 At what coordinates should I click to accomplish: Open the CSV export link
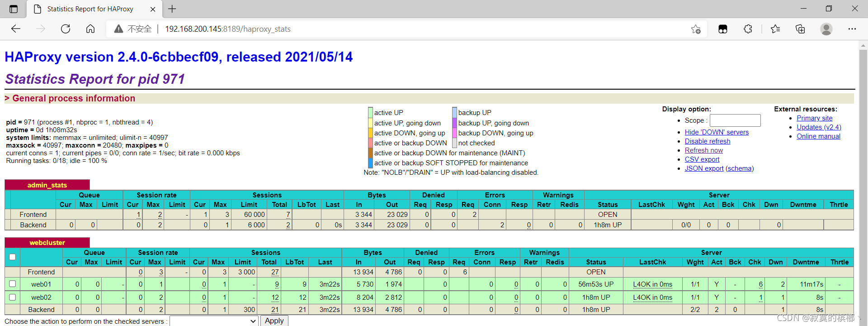pyautogui.click(x=702, y=159)
